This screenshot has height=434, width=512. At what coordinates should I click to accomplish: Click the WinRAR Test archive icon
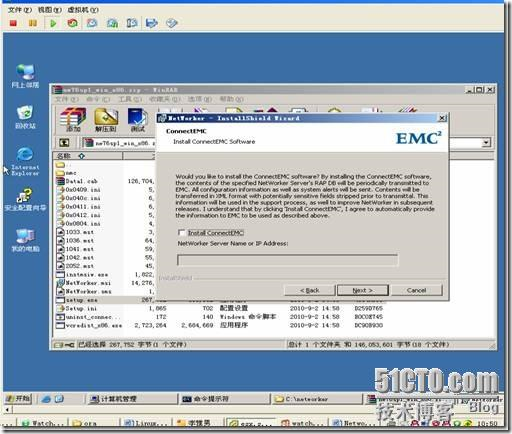tap(138, 119)
